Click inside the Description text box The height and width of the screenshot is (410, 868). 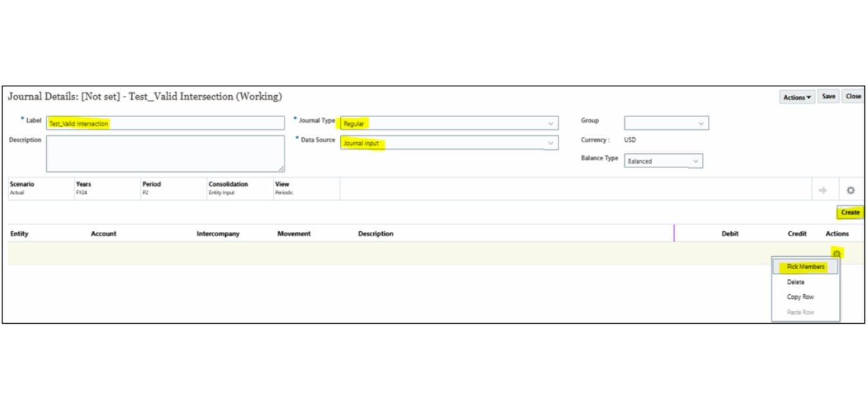(x=164, y=153)
